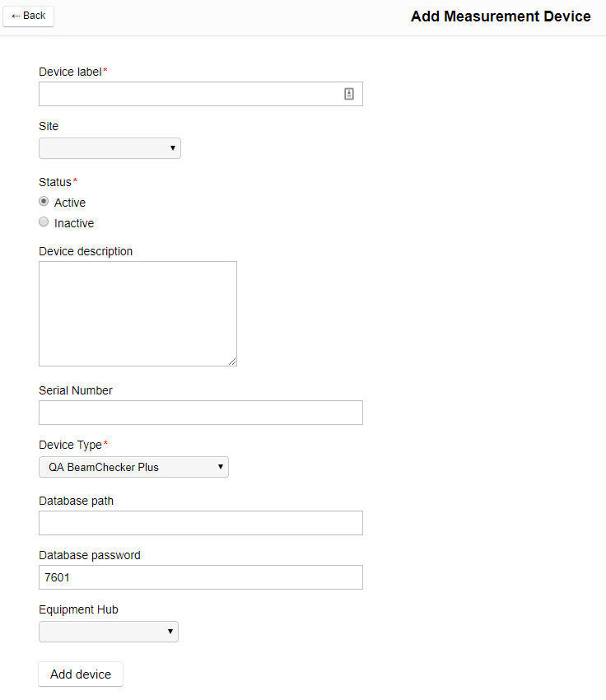Expand the Device Type dropdown showing QA BeamChecker Plus
Viewport: 606px width, 700px height.
[133, 467]
